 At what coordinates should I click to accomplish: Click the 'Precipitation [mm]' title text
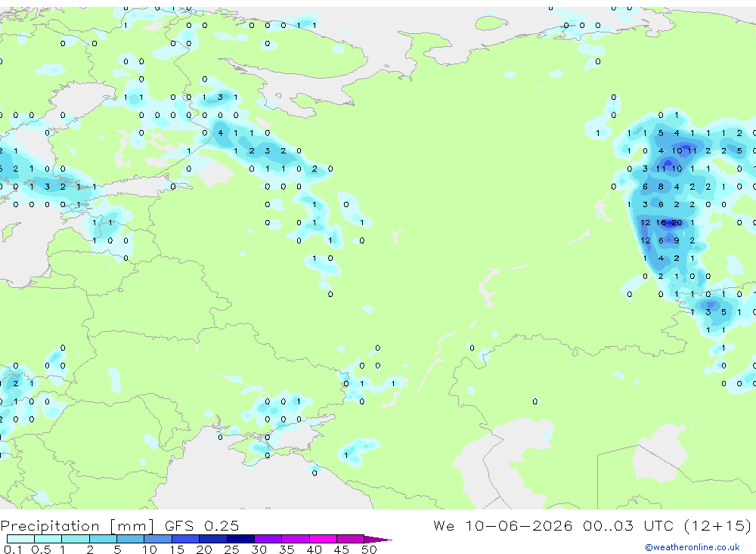(x=77, y=526)
